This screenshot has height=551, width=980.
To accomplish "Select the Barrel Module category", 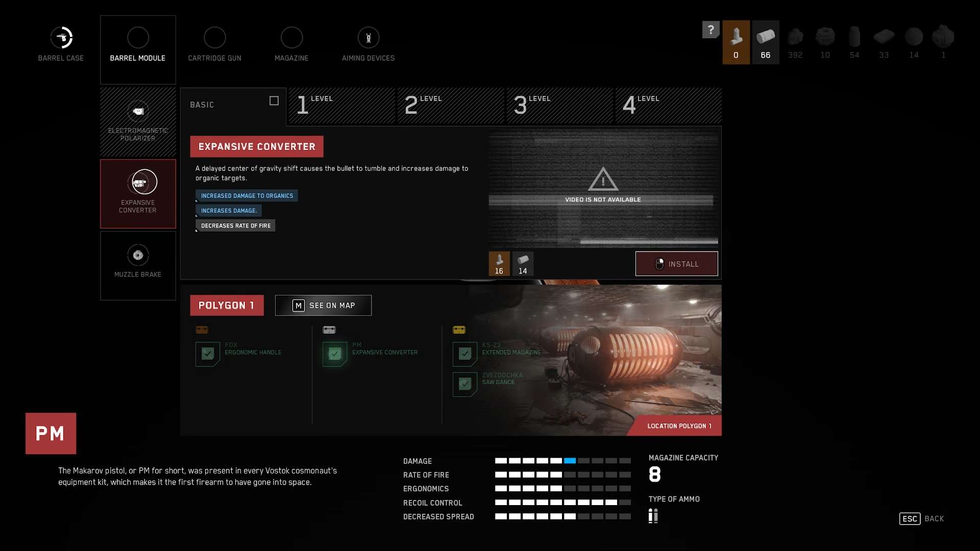I will (x=138, y=49).
